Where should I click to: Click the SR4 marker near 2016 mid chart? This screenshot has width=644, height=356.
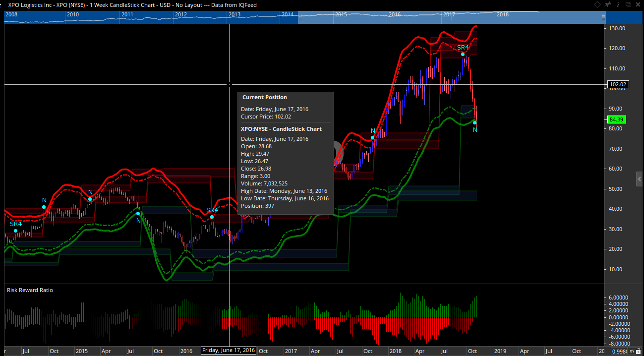pyautogui.click(x=212, y=210)
